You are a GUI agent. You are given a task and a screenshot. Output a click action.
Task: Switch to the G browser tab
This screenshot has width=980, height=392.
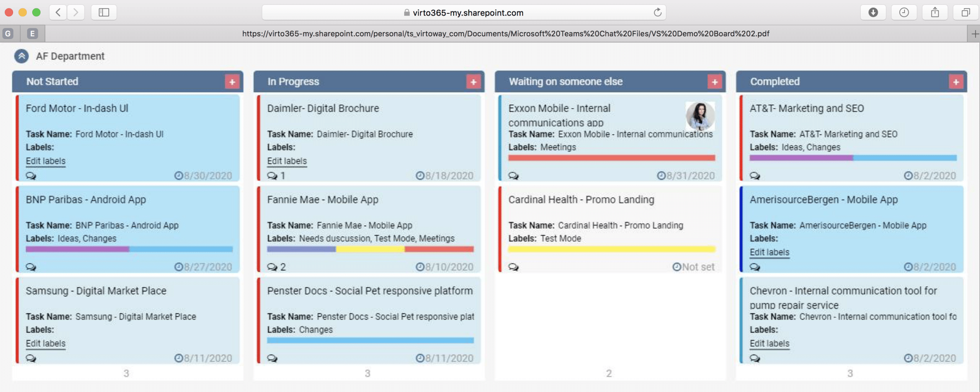click(x=8, y=33)
